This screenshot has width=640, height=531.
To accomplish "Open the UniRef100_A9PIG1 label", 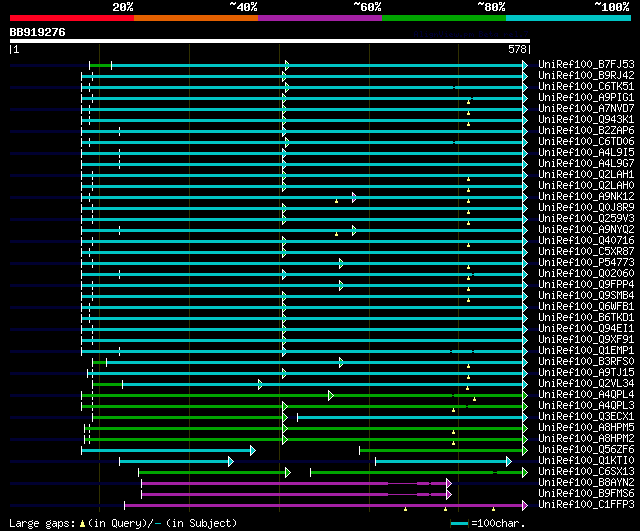I will (x=586, y=98).
